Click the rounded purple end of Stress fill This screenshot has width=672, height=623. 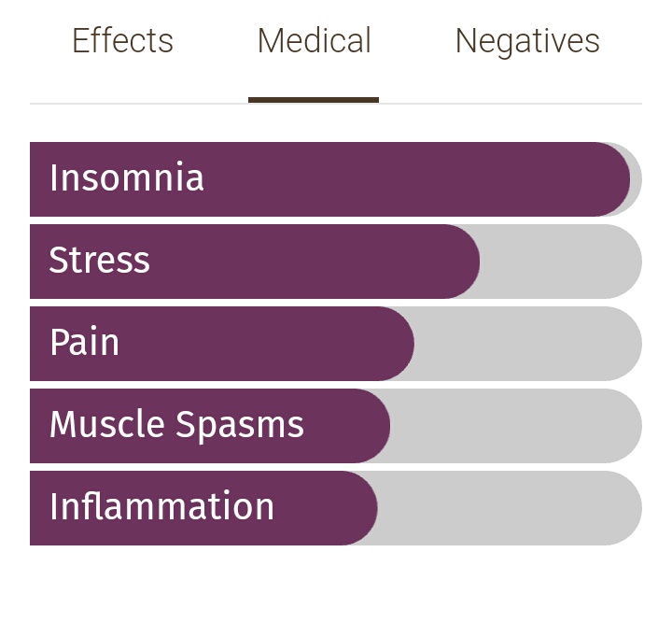(462, 262)
